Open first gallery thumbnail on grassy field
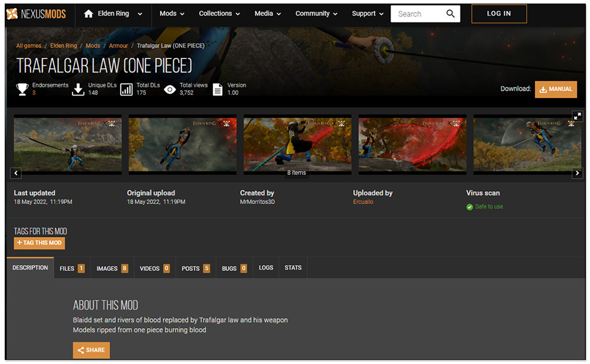590x364 pixels. (x=68, y=145)
